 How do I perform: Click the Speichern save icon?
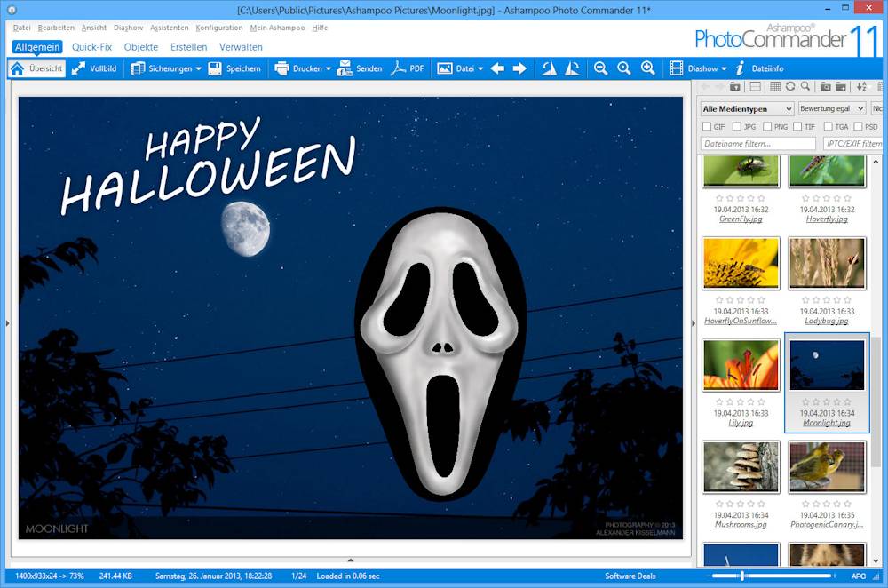(x=216, y=68)
